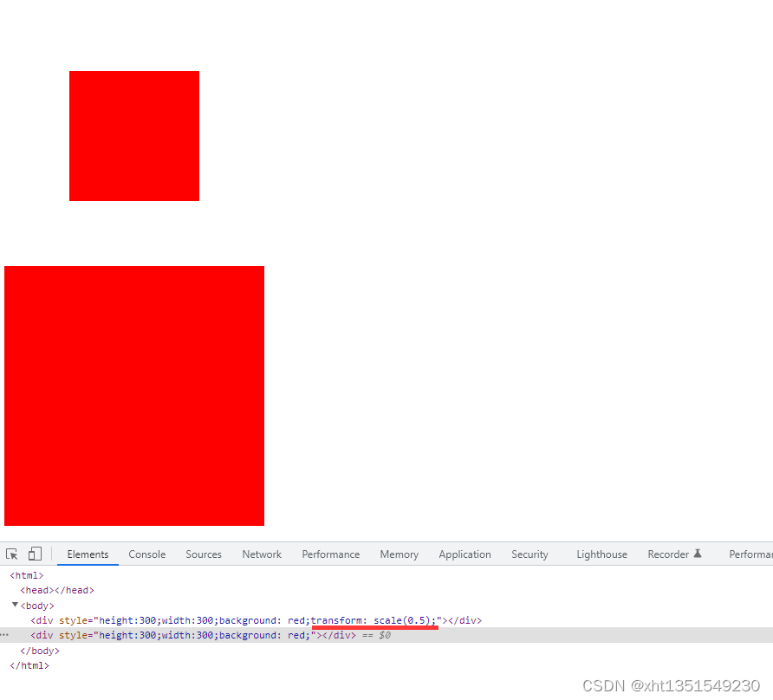The width and height of the screenshot is (773, 700).
Task: Collapse the body element in the DOM tree
Action: pyautogui.click(x=15, y=605)
